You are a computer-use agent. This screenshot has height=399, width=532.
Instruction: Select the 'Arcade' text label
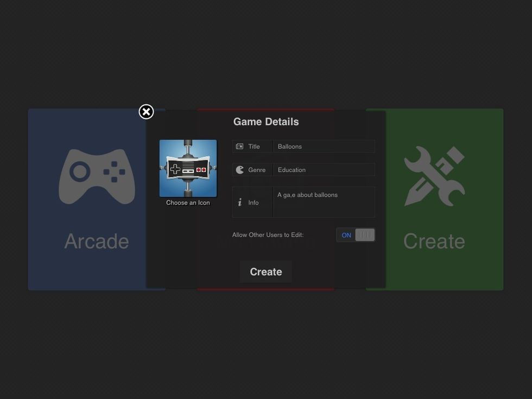[x=97, y=241]
